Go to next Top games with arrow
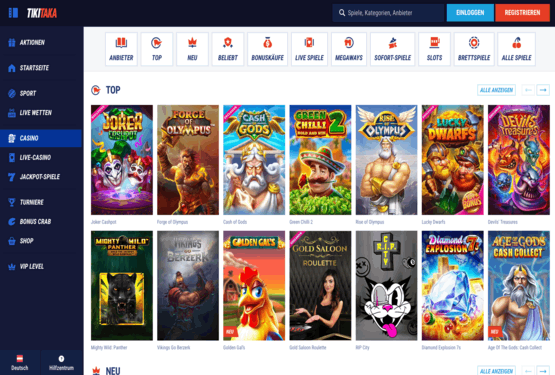This screenshot has height=375, width=555. (x=543, y=90)
